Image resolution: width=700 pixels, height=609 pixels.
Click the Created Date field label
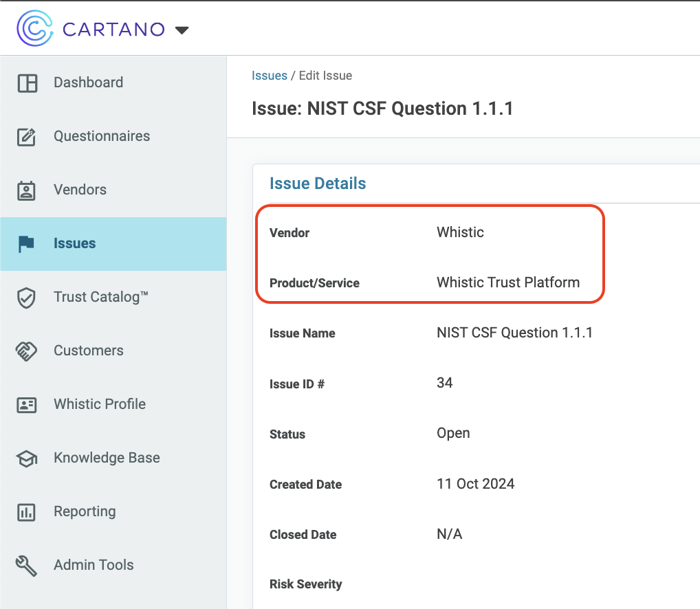(x=306, y=485)
